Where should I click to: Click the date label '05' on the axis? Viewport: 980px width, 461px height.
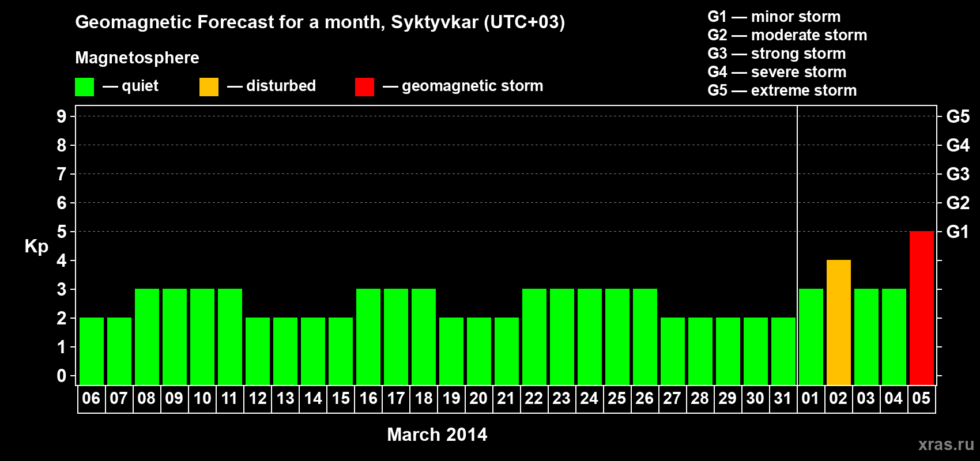[921, 399]
